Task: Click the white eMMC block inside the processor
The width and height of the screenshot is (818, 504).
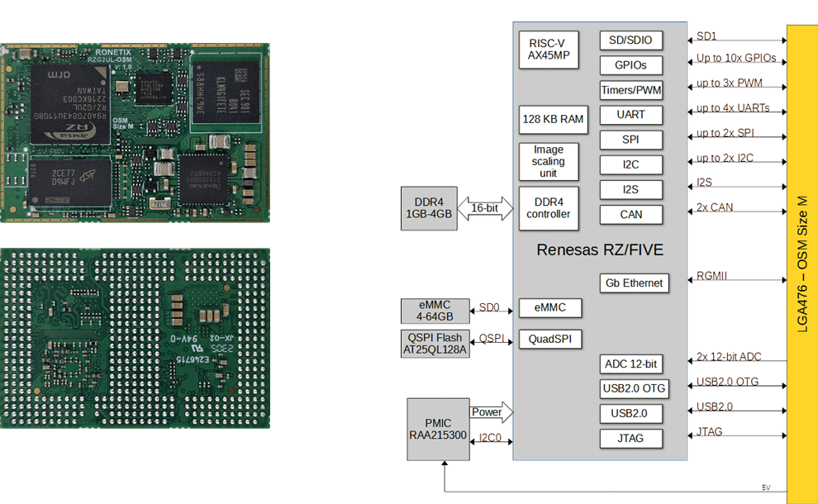Action: pos(549,308)
